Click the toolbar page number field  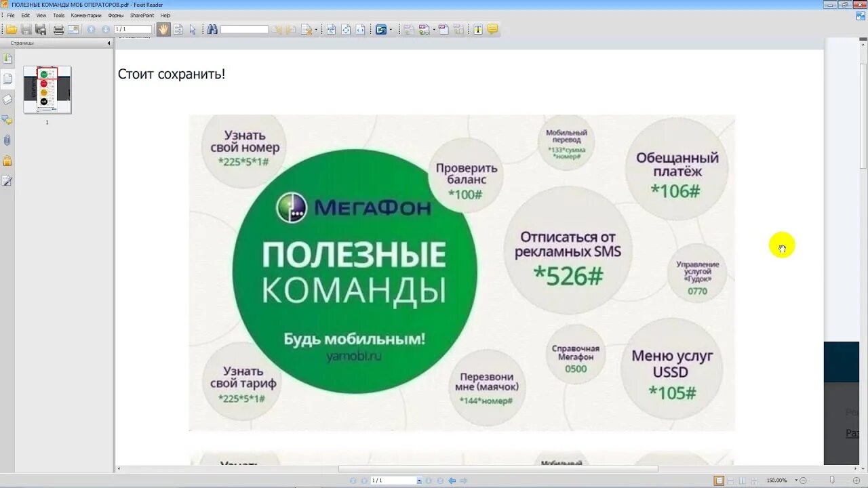point(133,29)
